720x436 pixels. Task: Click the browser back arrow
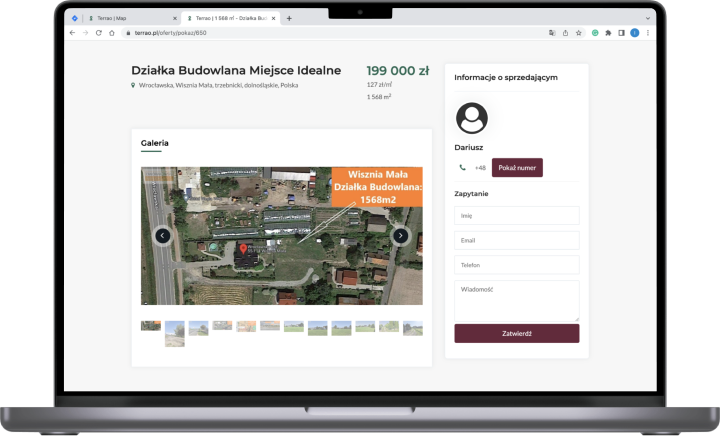click(x=72, y=33)
